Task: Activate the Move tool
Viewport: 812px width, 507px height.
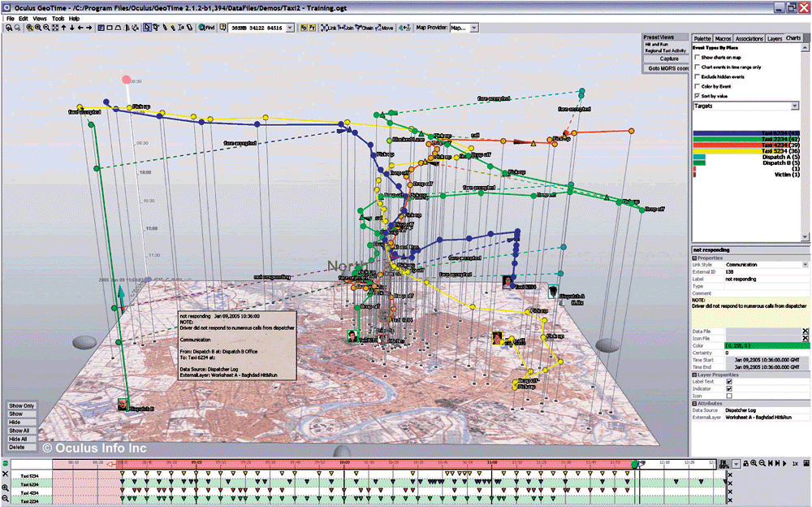Action: click(384, 28)
